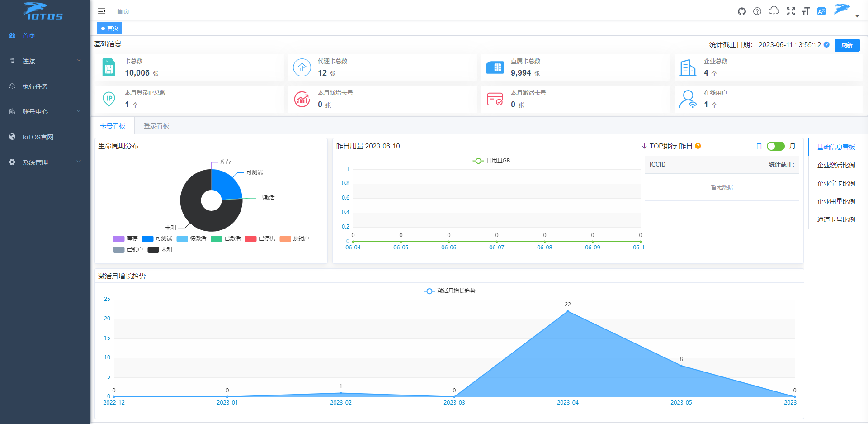This screenshot has width=868, height=424.
Task: Click the ICCID column header
Action: 657,164
